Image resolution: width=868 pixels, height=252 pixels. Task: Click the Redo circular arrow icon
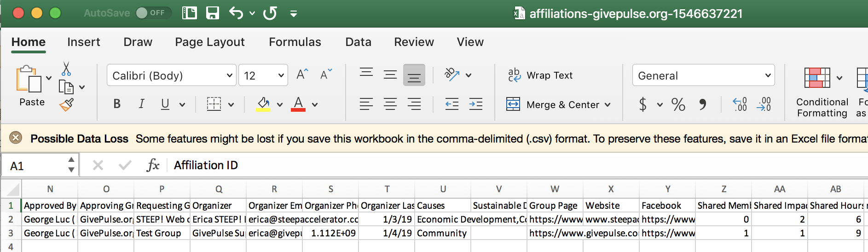click(270, 13)
